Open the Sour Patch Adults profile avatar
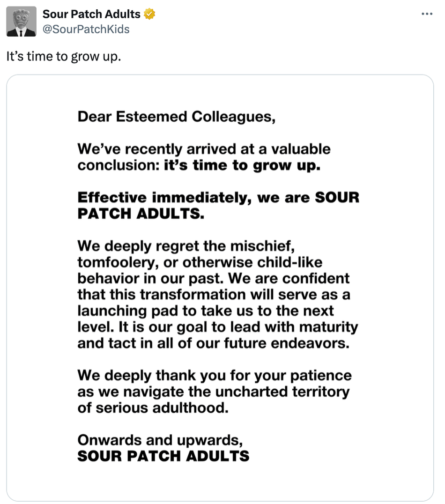 [21, 22]
